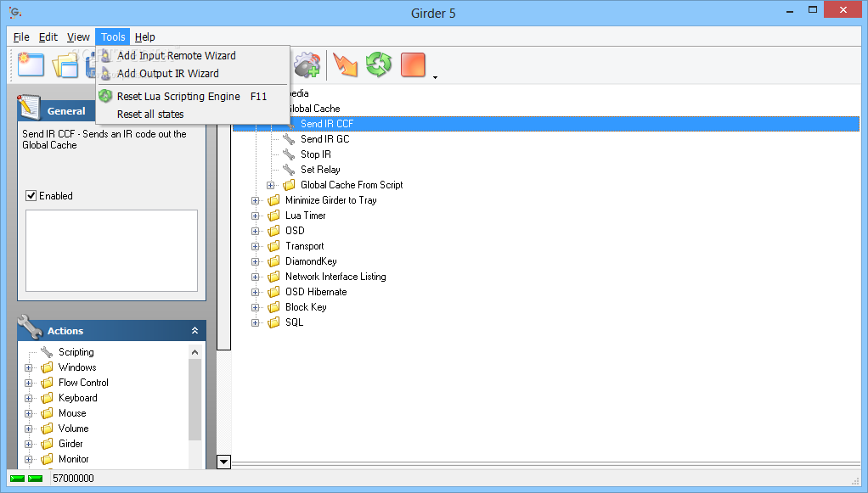This screenshot has height=493, width=868.
Task: Click the Actions list scroll up arrow
Action: click(194, 352)
